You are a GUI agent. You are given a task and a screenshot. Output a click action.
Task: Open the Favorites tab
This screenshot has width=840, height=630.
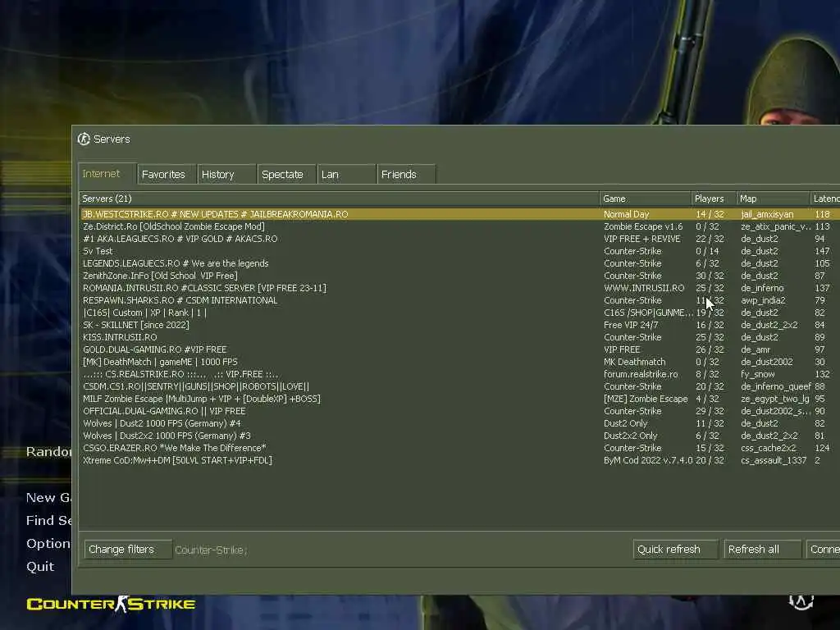coord(167,175)
